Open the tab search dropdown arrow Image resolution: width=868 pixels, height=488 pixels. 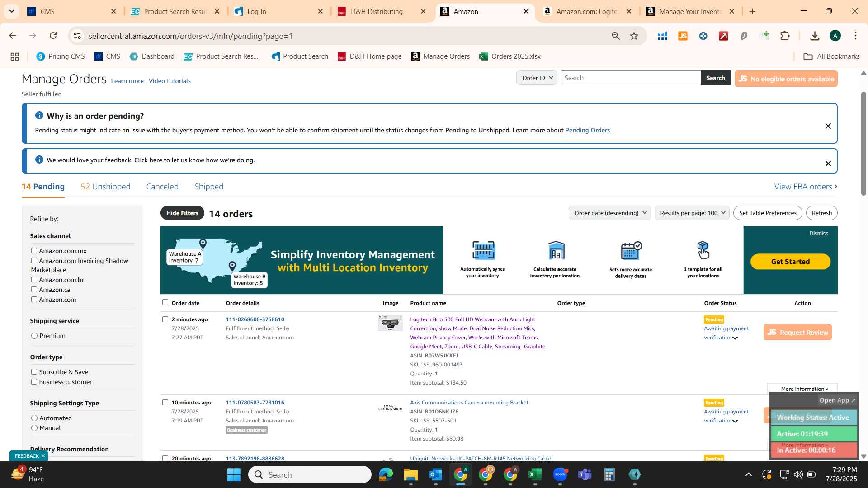coord(11,11)
